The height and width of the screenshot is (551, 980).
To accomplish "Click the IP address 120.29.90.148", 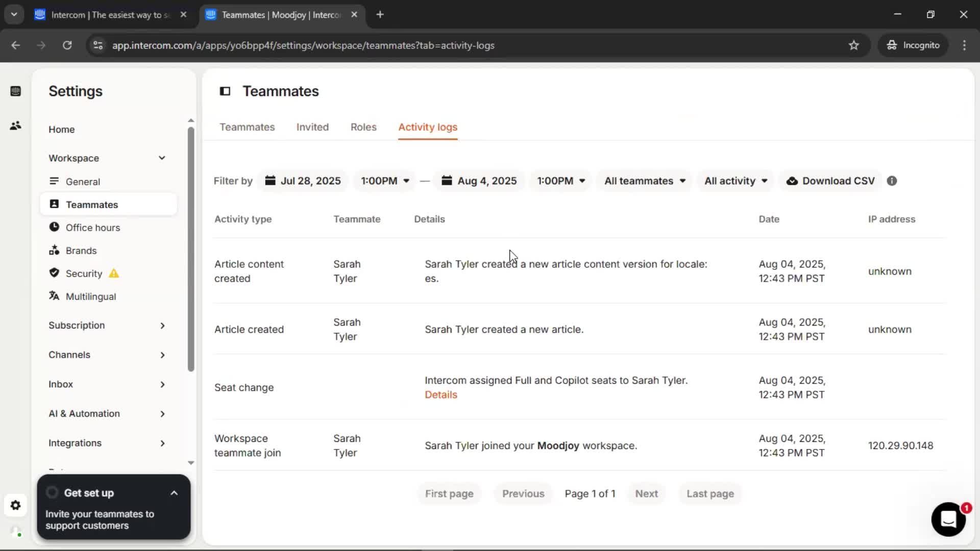I will click(x=900, y=445).
